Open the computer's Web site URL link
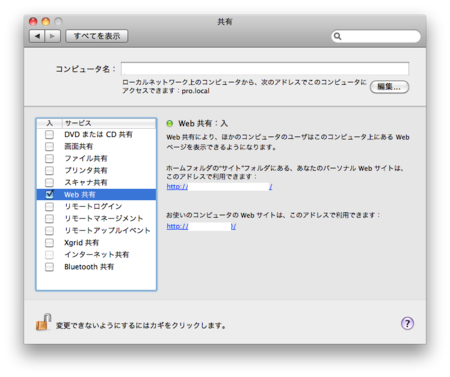Screen dimensions: 450x377 coord(201,226)
